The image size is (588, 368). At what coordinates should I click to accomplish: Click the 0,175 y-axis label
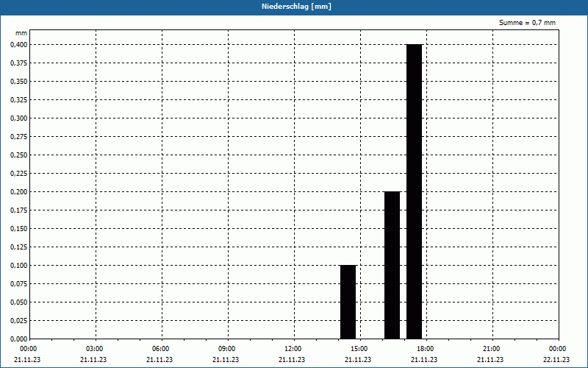tap(19, 210)
